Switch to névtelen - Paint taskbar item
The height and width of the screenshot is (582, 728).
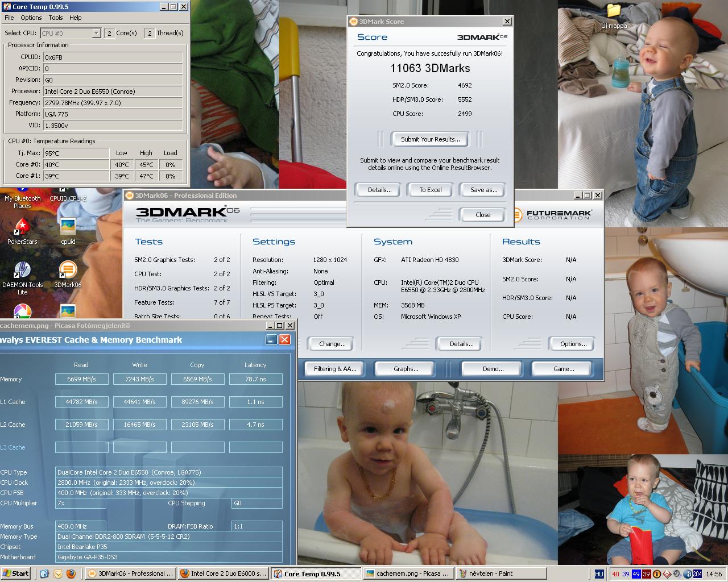click(500, 573)
